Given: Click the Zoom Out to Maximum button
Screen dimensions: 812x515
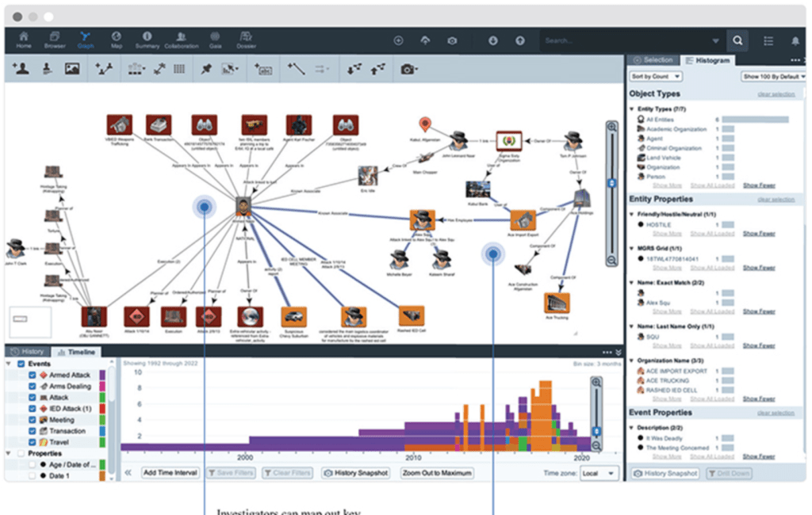Looking at the screenshot, I should coord(438,473).
